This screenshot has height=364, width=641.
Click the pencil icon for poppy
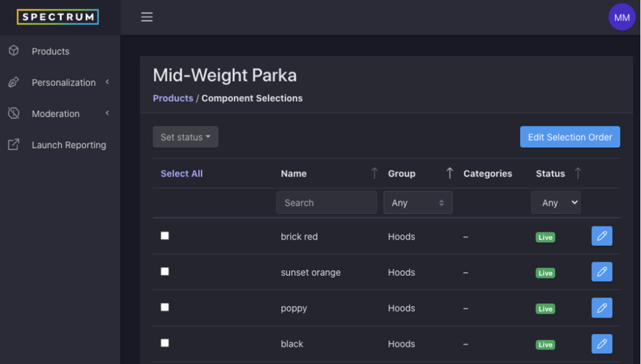(602, 308)
